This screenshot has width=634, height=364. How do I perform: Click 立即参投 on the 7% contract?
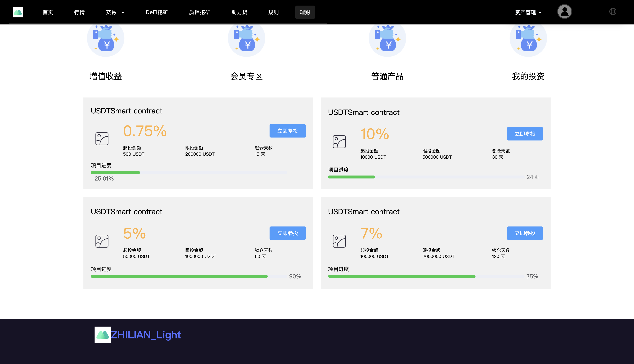[x=525, y=233]
